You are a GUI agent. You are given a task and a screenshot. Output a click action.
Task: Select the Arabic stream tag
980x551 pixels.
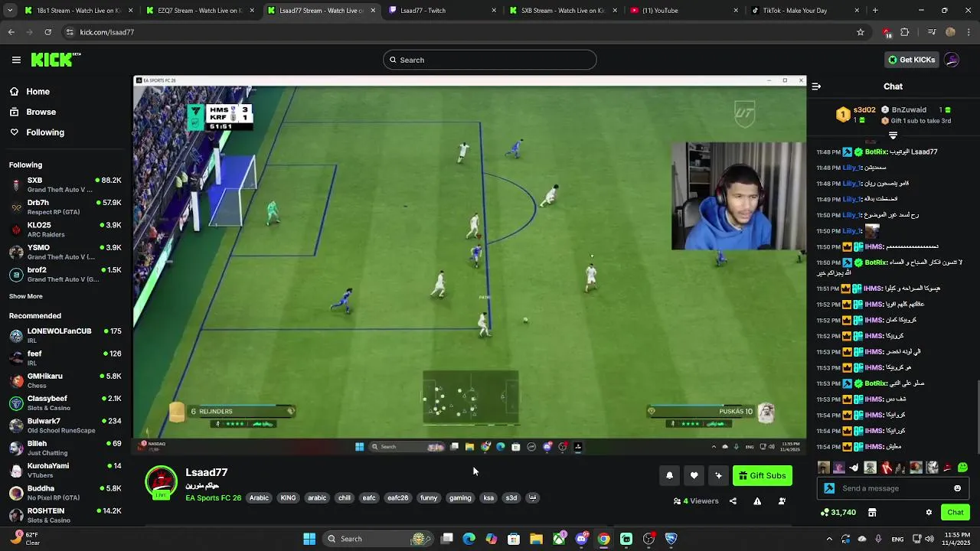tap(259, 498)
